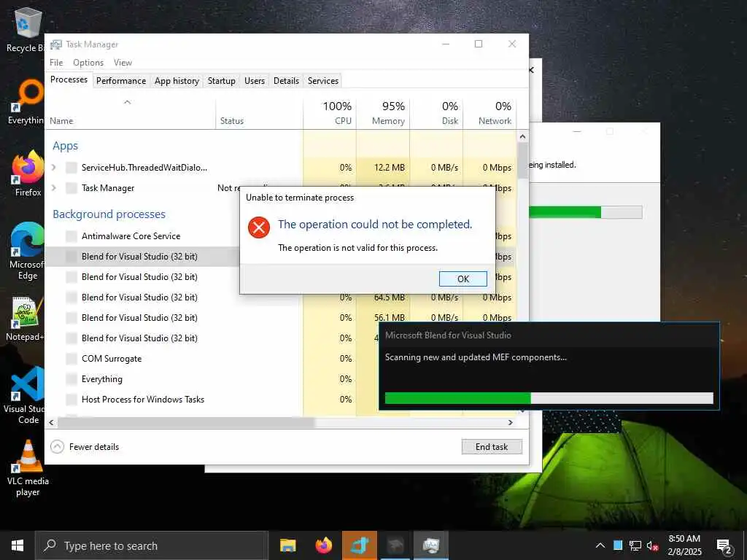
Task: Collapse details using the circled chevron icon
Action: tap(57, 447)
